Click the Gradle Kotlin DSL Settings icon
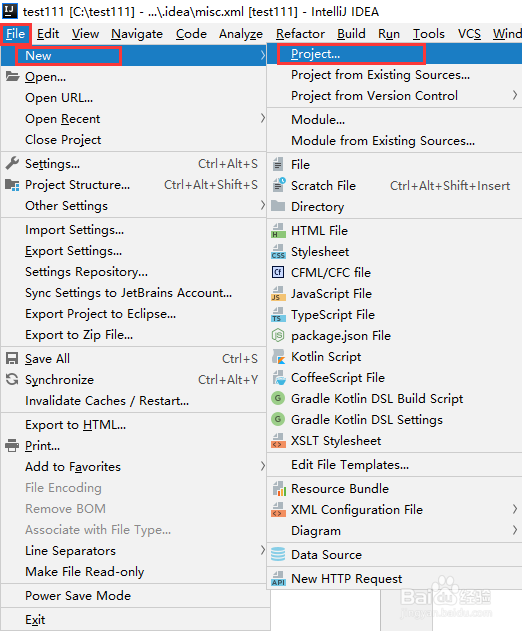This screenshot has width=522, height=631. [278, 419]
